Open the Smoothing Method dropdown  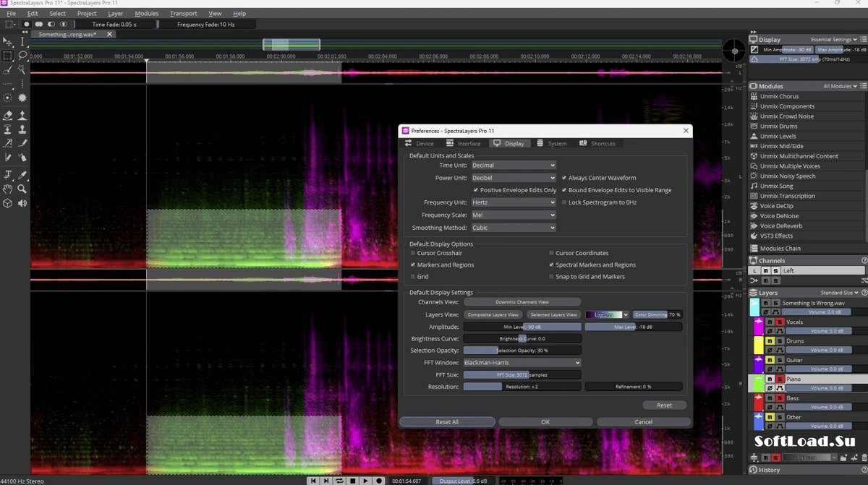coord(514,228)
